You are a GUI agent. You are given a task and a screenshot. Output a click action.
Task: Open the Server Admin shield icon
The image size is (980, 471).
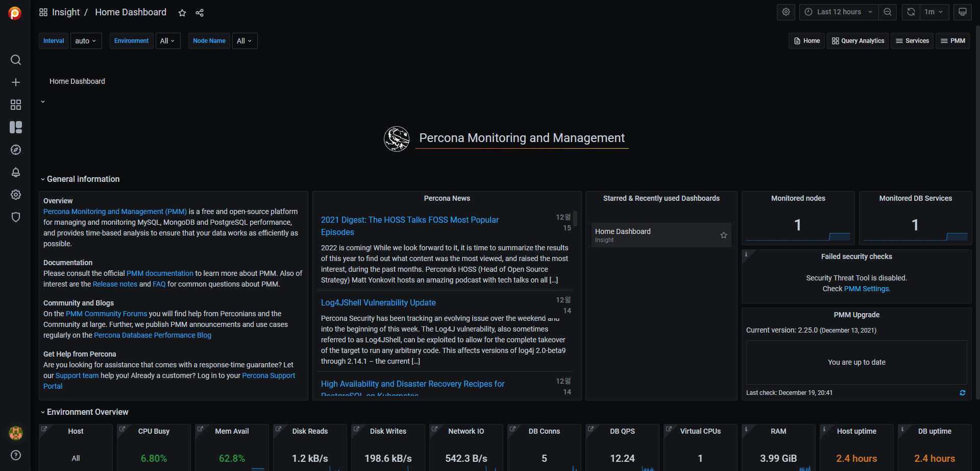click(x=16, y=217)
